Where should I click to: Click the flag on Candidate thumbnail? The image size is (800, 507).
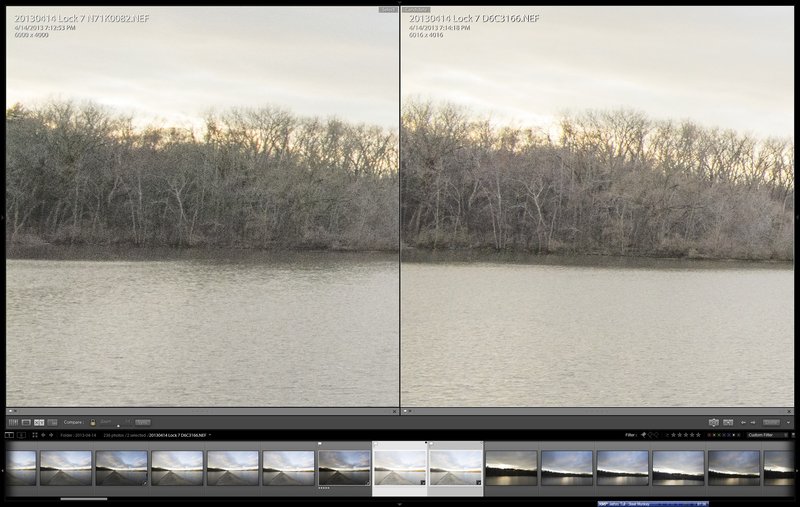(432, 445)
